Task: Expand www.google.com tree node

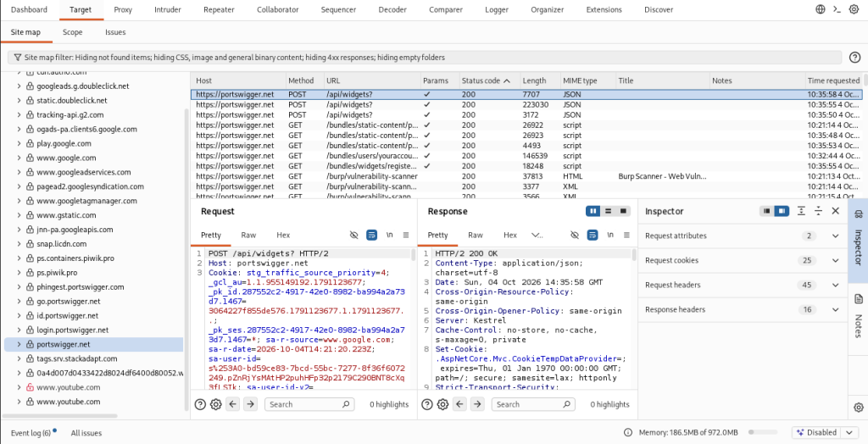Action: point(19,158)
